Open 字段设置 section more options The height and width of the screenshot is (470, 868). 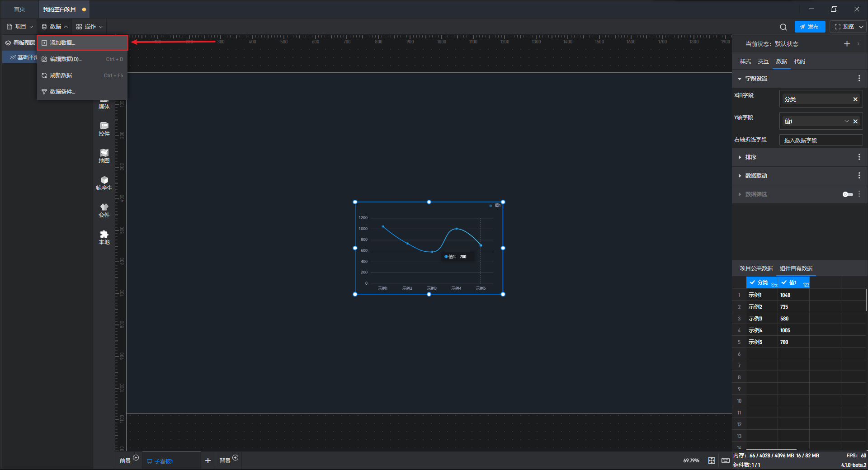pos(859,78)
